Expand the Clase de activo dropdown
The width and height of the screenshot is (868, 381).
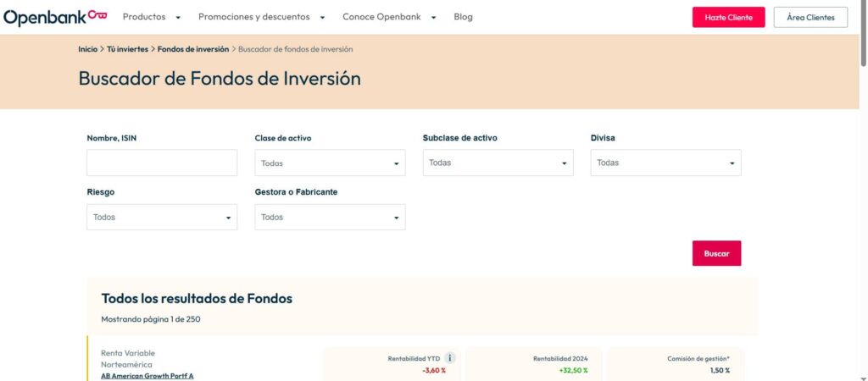point(330,163)
